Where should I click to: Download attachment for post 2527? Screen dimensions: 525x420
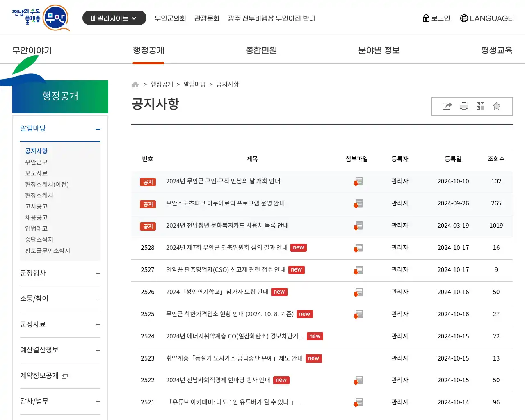358,270
